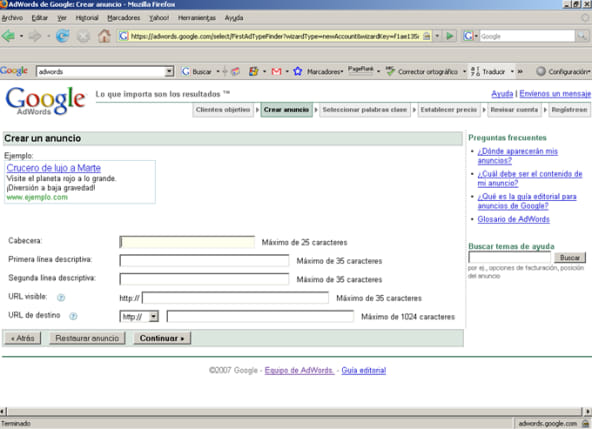Screen dimensions: 592x429
Task: Click the Firefox icon in the title bar
Action: coord(3,4)
